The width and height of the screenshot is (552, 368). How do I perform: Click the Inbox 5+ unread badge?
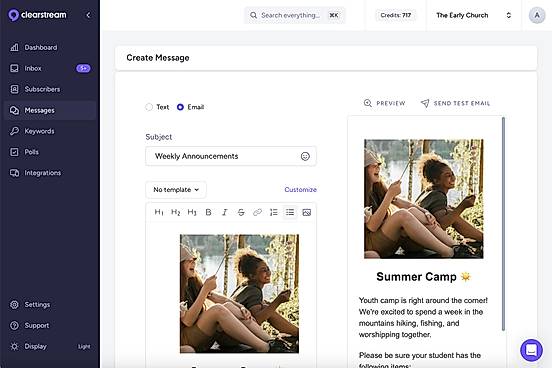pyautogui.click(x=83, y=68)
